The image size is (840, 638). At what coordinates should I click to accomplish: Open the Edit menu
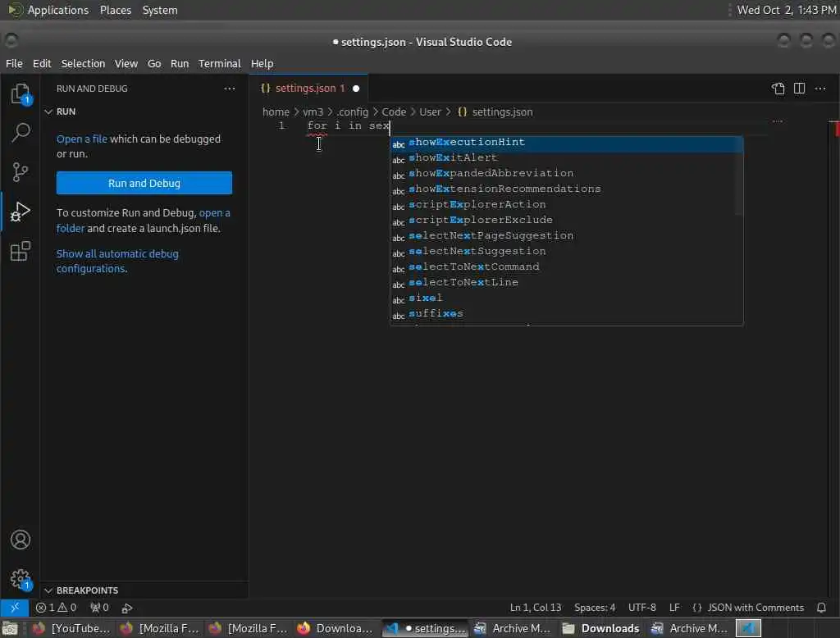pos(42,63)
